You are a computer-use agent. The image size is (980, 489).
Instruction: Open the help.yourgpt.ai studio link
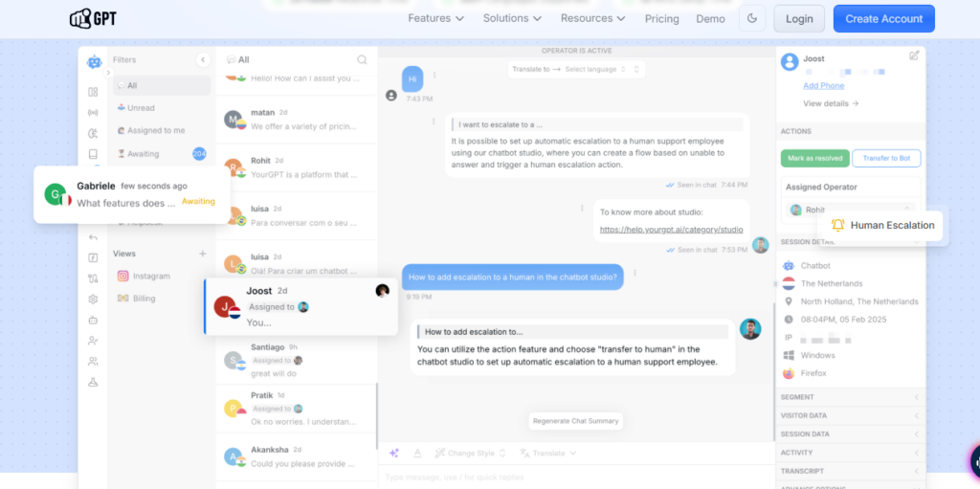click(x=671, y=230)
